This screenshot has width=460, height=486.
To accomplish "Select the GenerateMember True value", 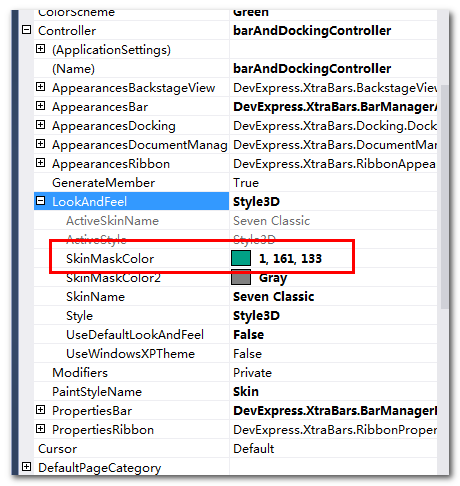I will pos(246,182).
